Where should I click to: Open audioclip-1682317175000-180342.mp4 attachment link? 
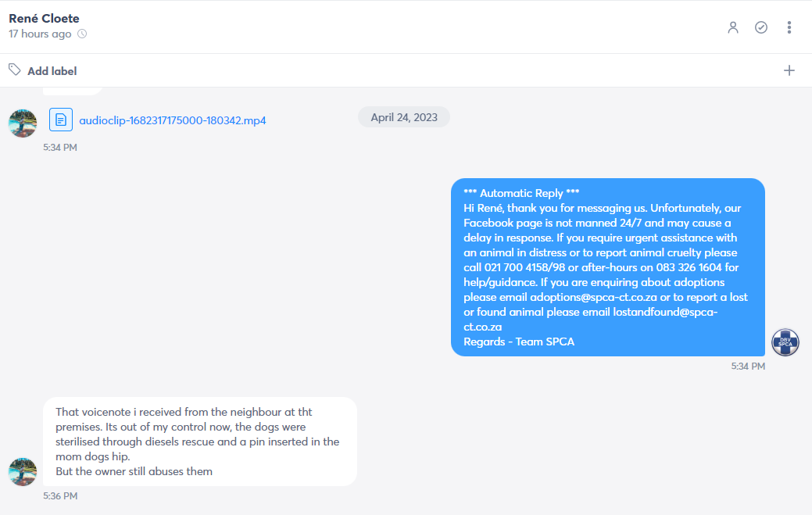pos(173,120)
